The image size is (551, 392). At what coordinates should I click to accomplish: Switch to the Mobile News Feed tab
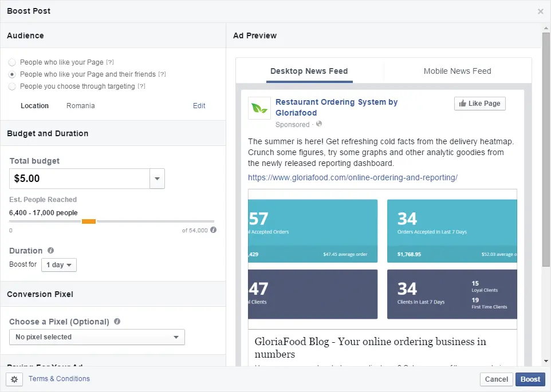click(457, 71)
